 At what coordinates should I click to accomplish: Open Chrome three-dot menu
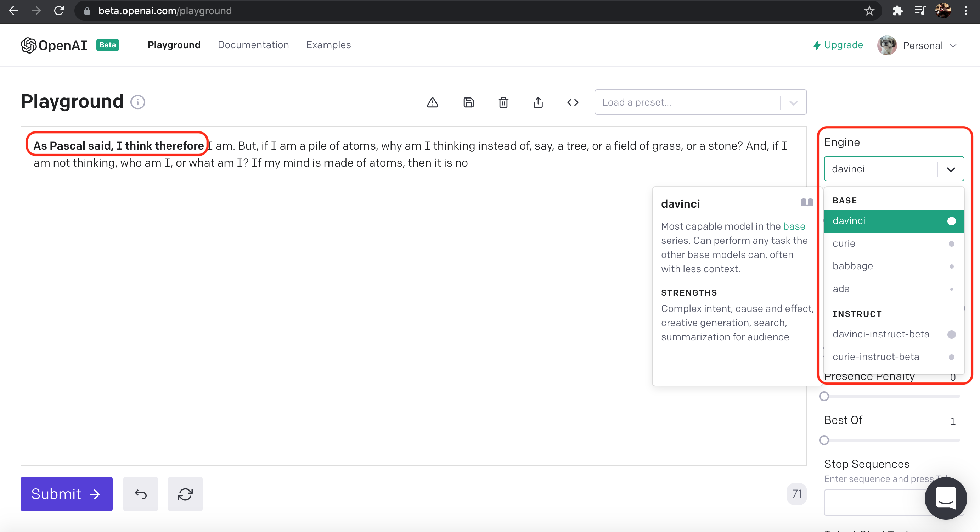[966, 11]
